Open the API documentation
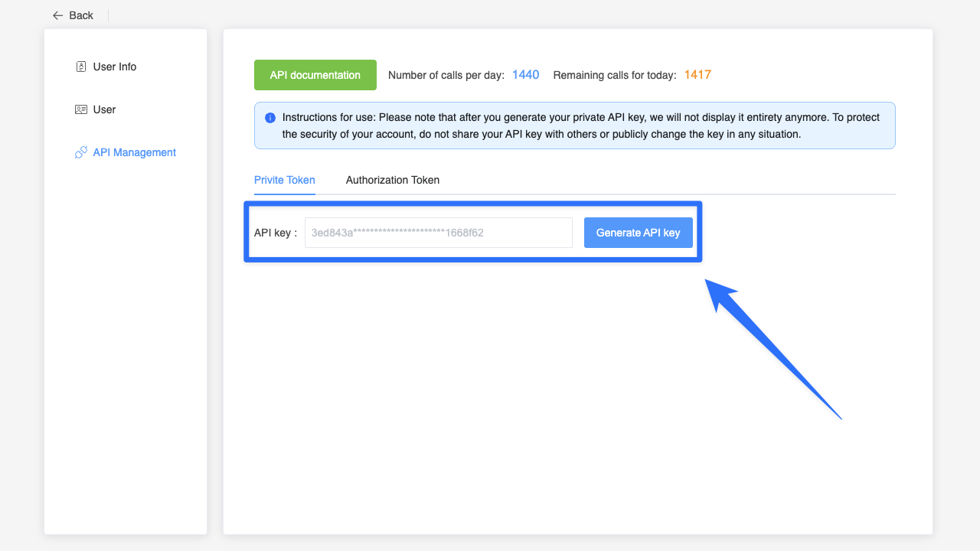Screen dimensions: 980x551 (315, 75)
